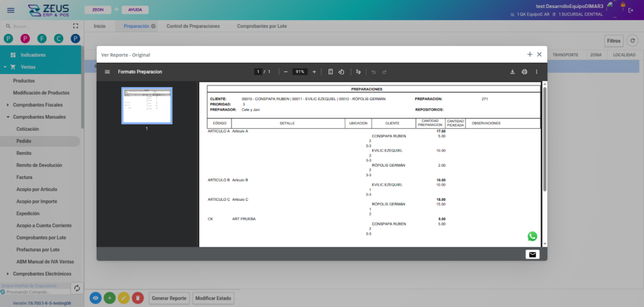Download the report PDF
The height and width of the screenshot is (307, 644).
click(x=512, y=72)
